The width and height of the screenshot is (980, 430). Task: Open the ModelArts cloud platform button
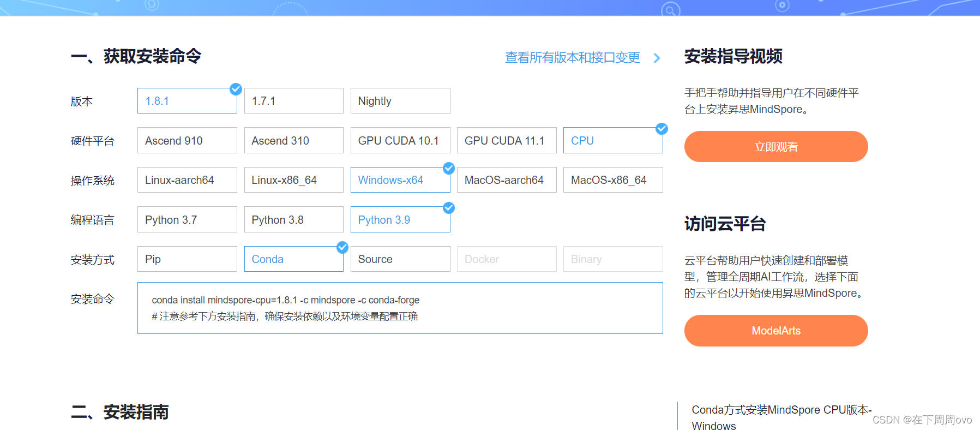(776, 331)
